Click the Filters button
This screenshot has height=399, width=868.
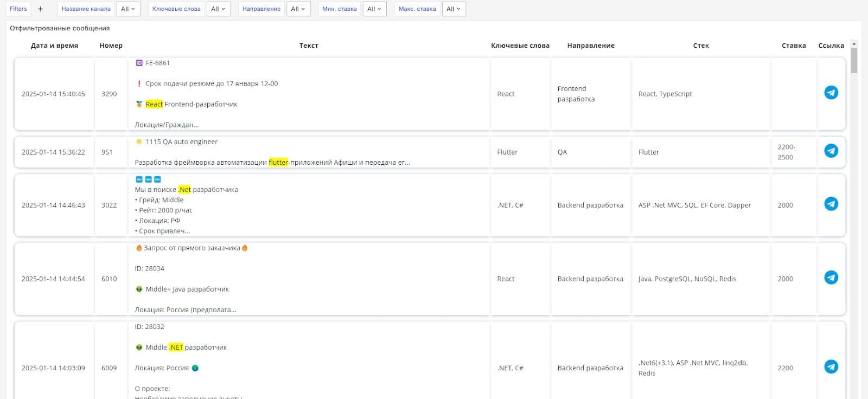coord(18,9)
